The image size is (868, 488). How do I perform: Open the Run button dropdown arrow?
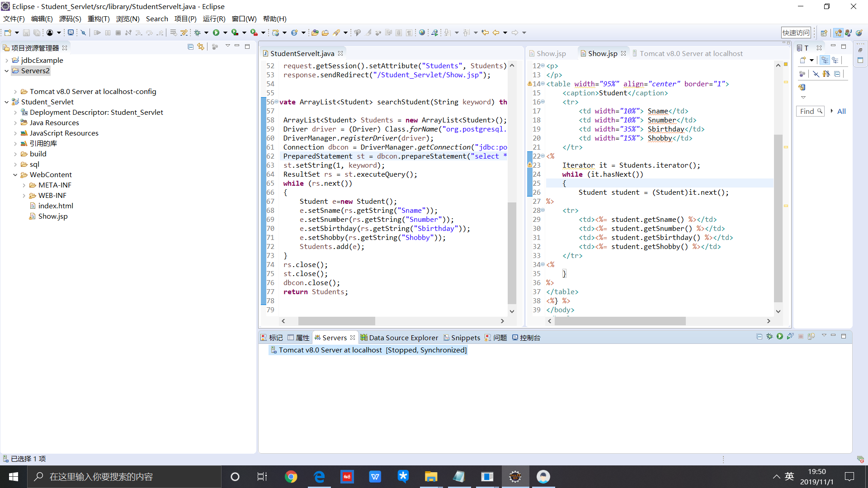225,33
